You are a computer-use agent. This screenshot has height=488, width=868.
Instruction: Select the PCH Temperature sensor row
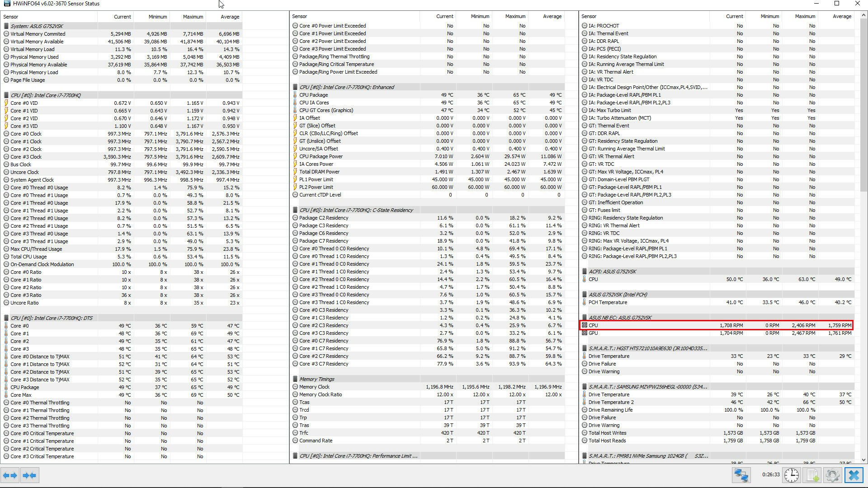point(608,302)
